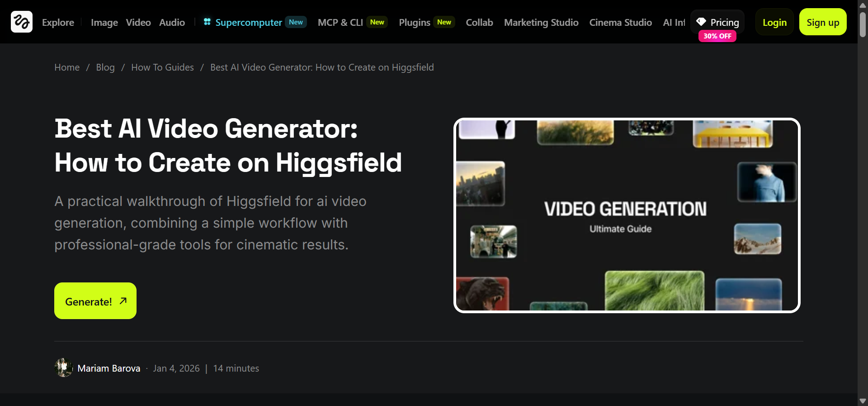The height and width of the screenshot is (406, 868).
Task: Click the Generate! button
Action: 95,301
